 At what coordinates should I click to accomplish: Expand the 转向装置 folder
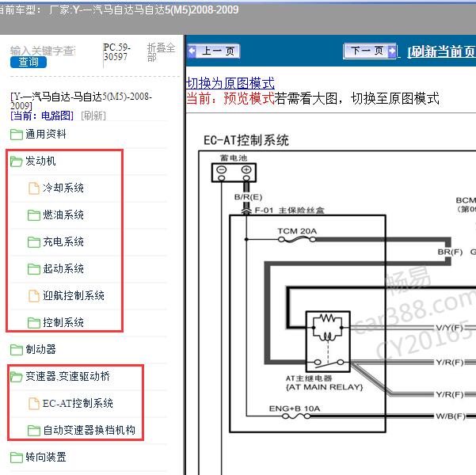point(45,457)
